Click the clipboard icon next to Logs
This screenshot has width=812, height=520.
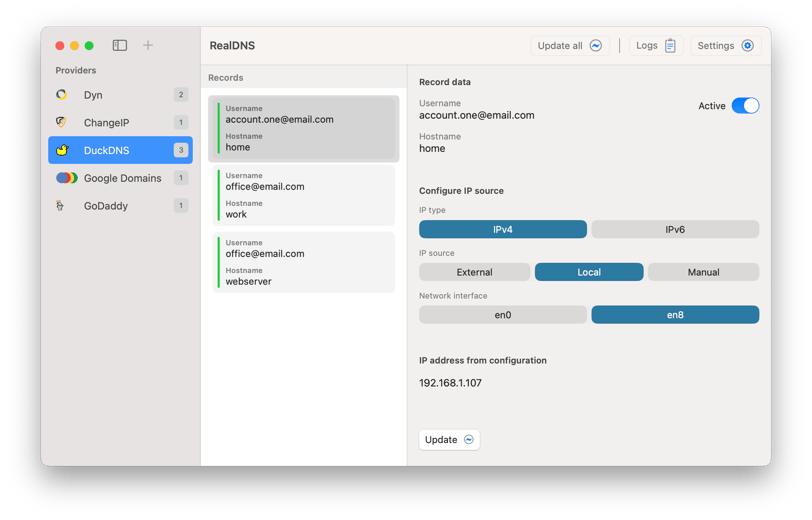670,46
